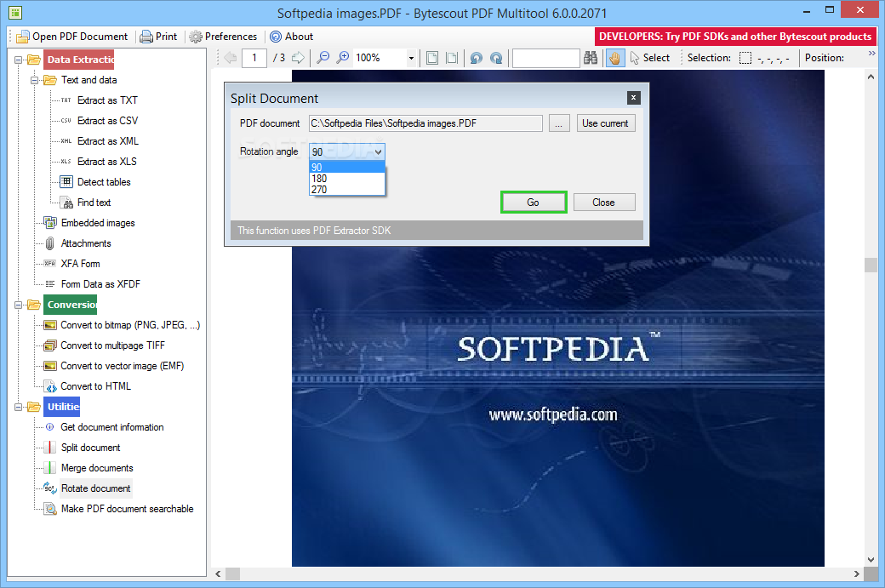Click the Get document information icon

50,427
